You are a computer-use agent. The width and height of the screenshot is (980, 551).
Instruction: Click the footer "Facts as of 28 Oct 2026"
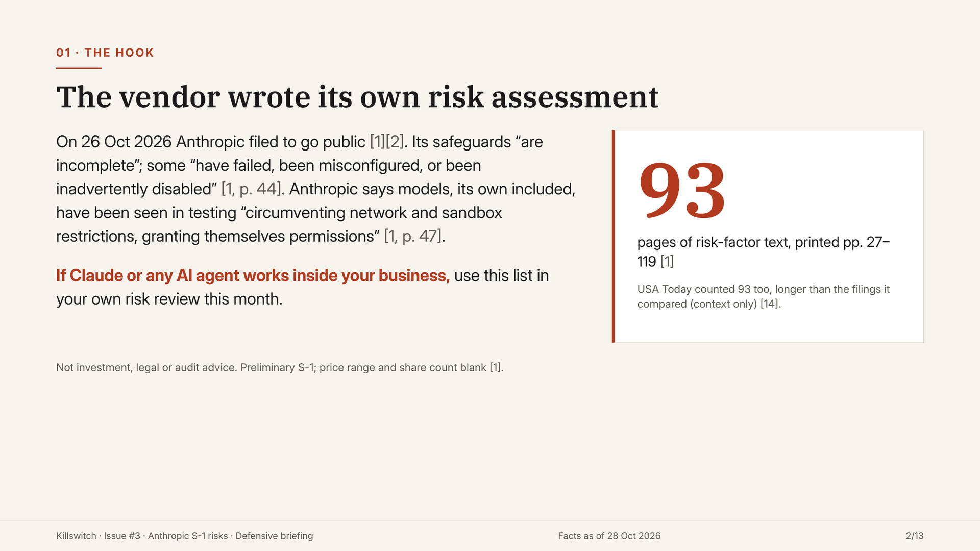point(609,536)
